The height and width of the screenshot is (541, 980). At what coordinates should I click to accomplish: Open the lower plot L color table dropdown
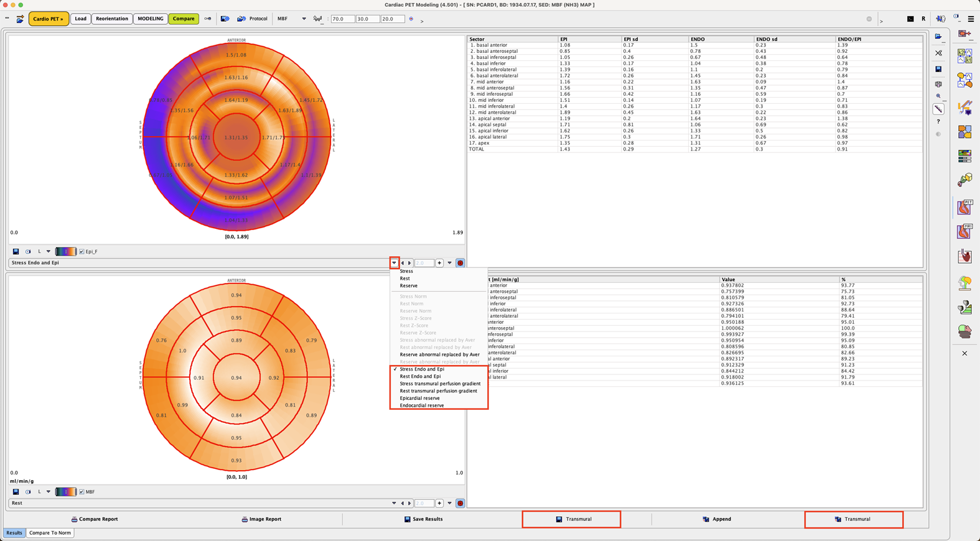pyautogui.click(x=48, y=492)
